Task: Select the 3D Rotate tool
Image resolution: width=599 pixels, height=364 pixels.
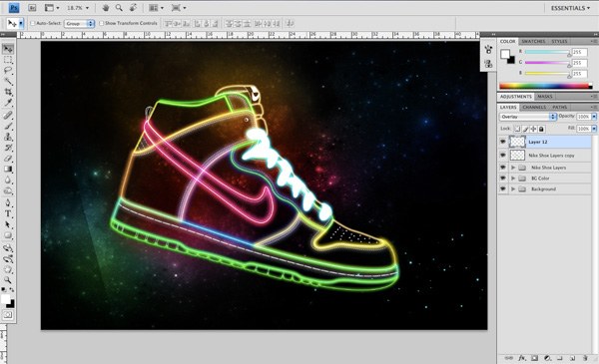Action: (x=8, y=248)
